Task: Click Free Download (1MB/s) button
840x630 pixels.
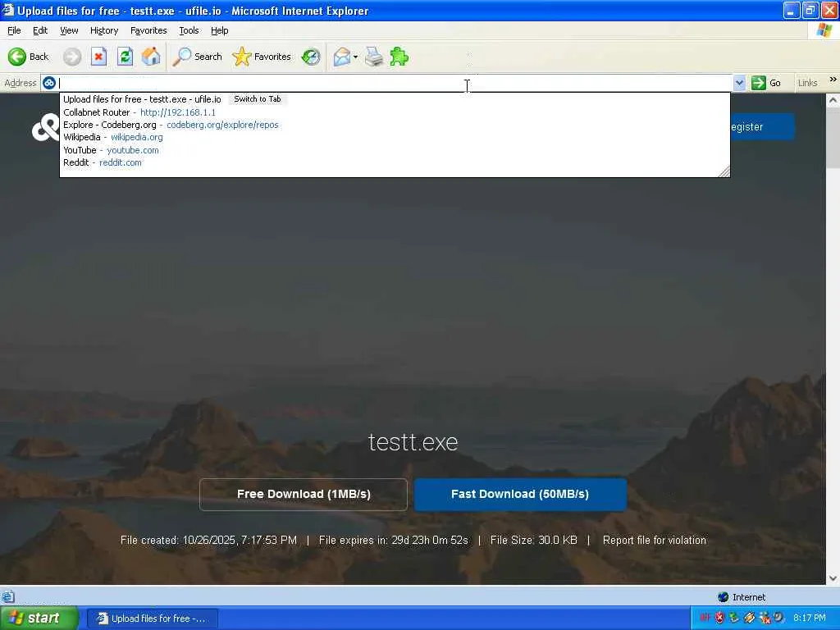Action: pos(304,494)
